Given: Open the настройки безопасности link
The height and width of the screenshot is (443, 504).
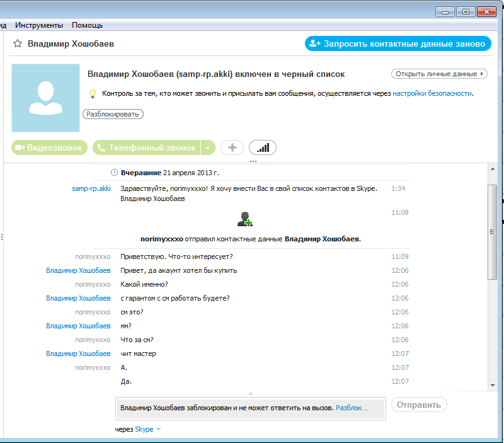Looking at the screenshot, I should [432, 93].
